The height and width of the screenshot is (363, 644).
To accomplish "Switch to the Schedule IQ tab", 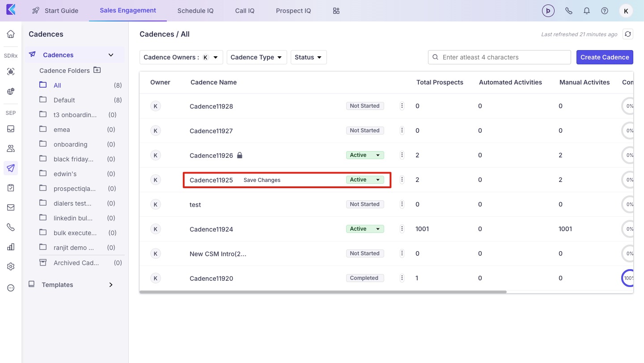I will tap(195, 11).
